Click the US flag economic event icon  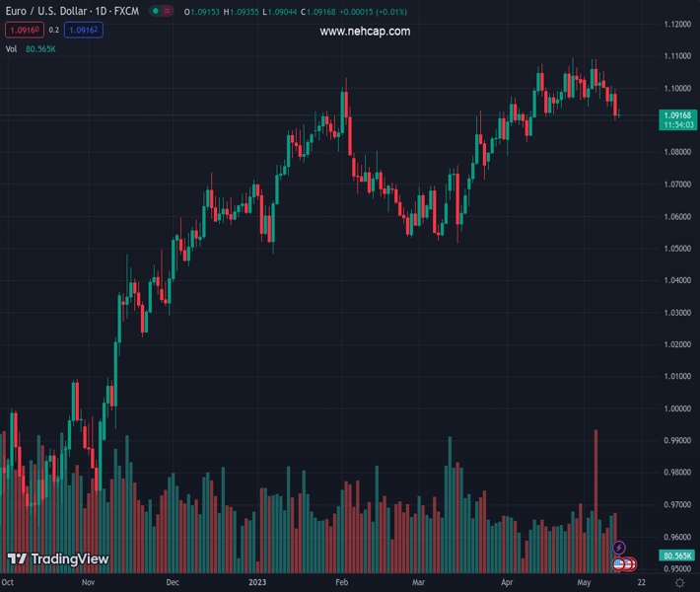pyautogui.click(x=620, y=563)
